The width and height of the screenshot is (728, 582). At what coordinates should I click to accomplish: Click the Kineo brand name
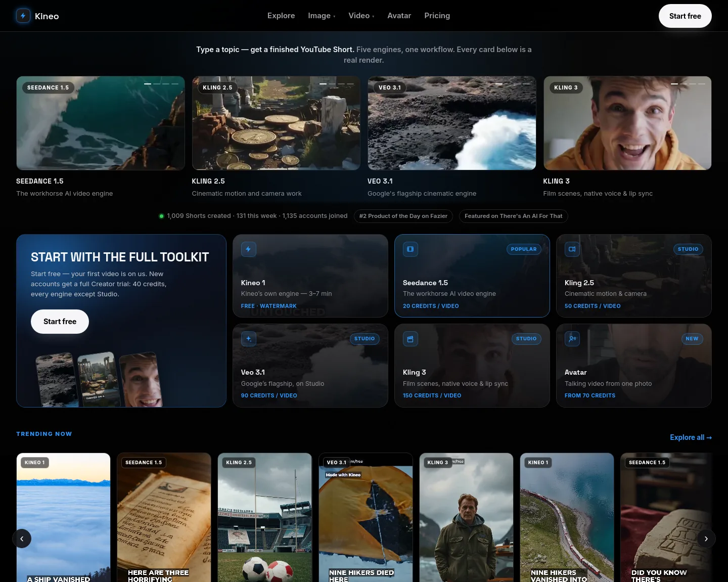point(47,16)
